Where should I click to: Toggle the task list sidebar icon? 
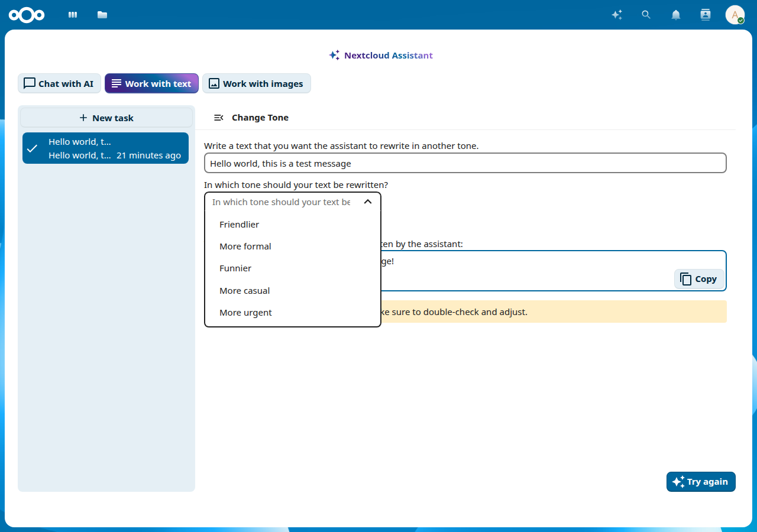tap(219, 118)
